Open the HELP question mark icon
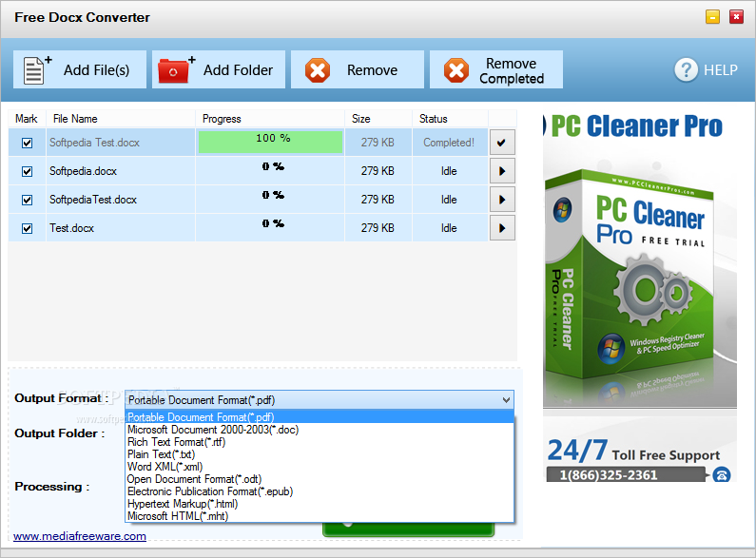 click(686, 70)
